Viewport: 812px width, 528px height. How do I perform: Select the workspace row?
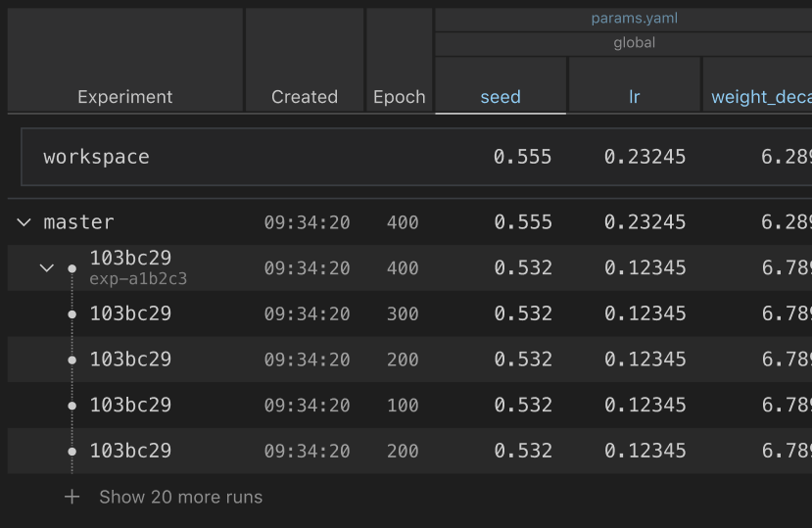click(416, 157)
